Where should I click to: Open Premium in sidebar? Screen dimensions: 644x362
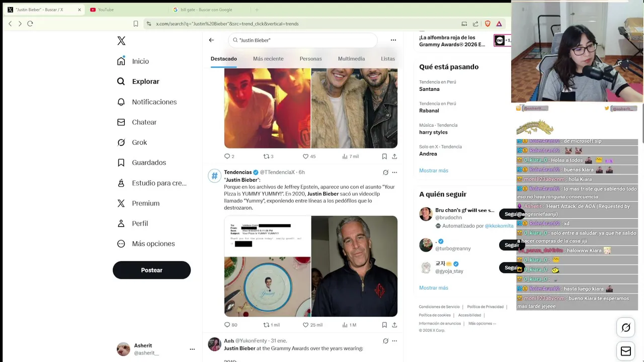[138, 203]
